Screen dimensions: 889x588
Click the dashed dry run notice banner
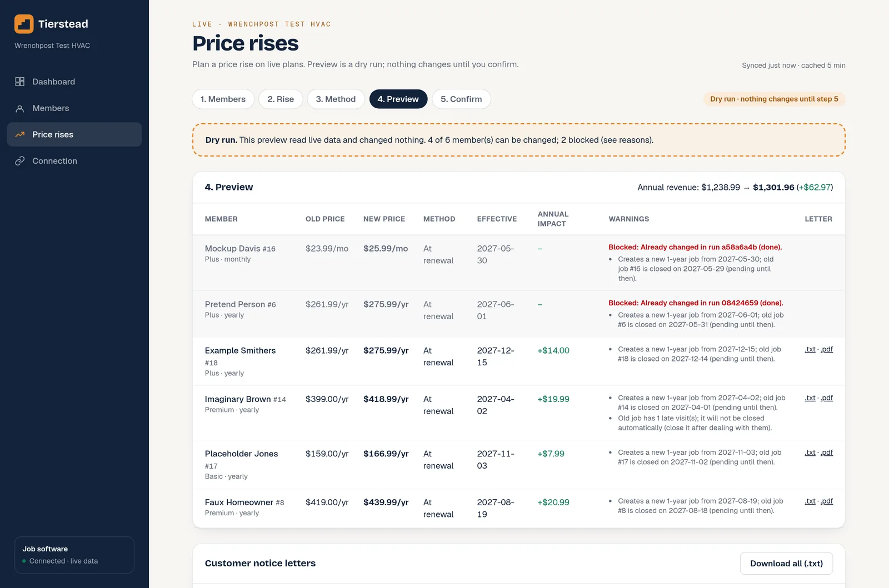(519, 140)
